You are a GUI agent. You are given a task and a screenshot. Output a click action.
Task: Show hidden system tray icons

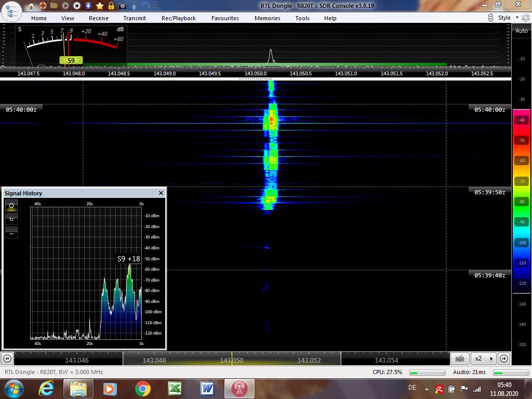tap(427, 389)
